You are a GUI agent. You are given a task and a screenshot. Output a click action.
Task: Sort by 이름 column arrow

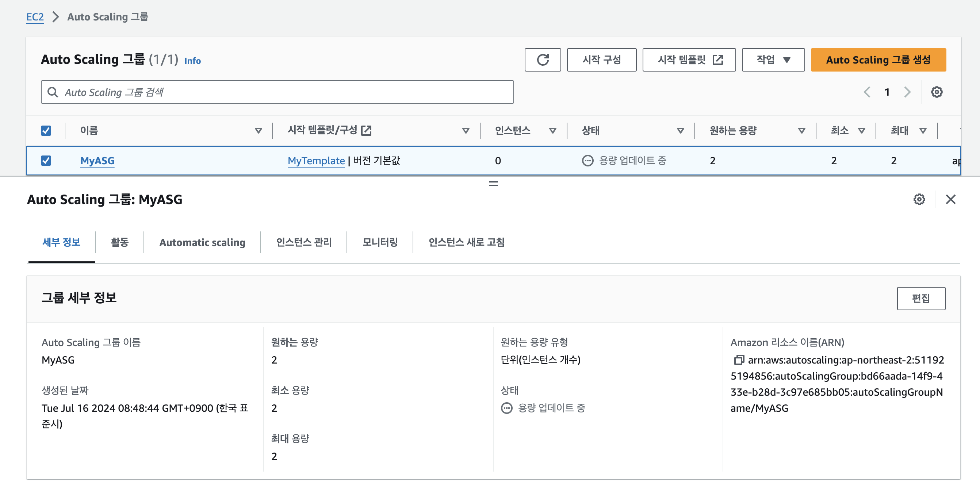click(258, 130)
